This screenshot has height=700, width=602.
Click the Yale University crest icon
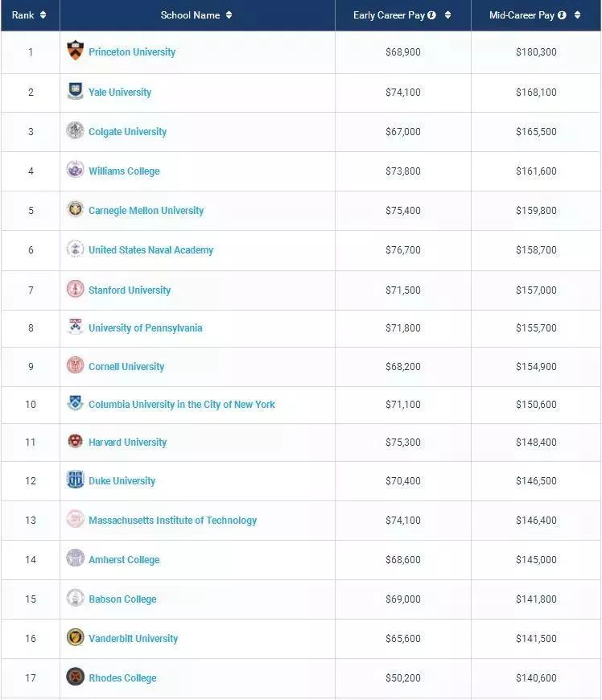pos(75,92)
